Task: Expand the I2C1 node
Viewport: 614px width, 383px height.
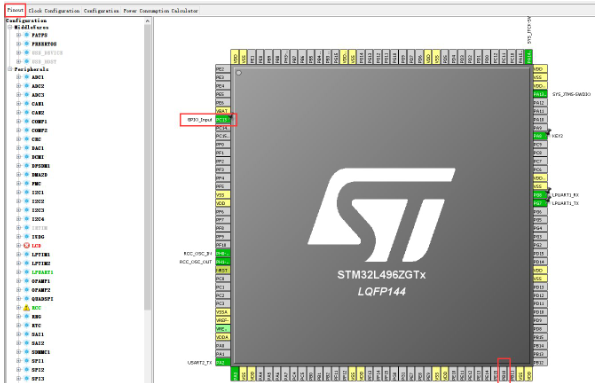Action: click(x=18, y=192)
